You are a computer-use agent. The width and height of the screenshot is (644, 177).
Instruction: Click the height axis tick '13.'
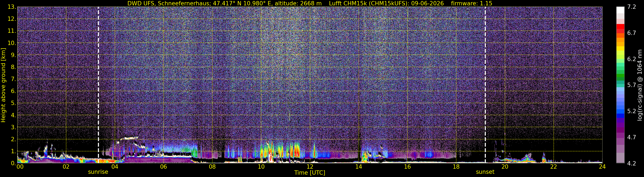click(12, 7)
